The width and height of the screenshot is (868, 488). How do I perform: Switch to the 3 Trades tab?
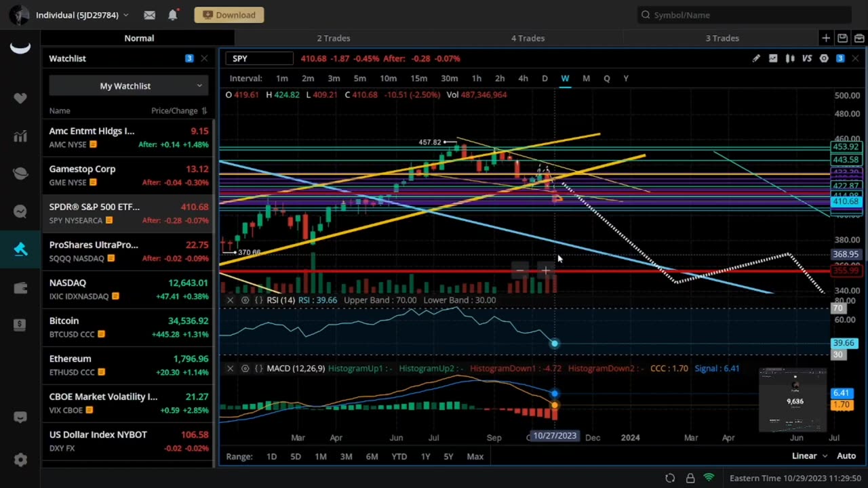coord(722,38)
